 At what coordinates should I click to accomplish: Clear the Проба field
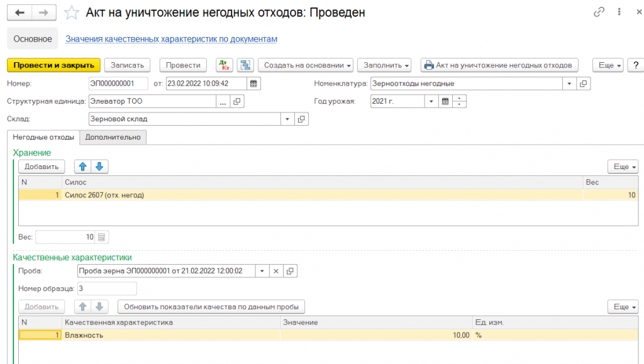(275, 271)
